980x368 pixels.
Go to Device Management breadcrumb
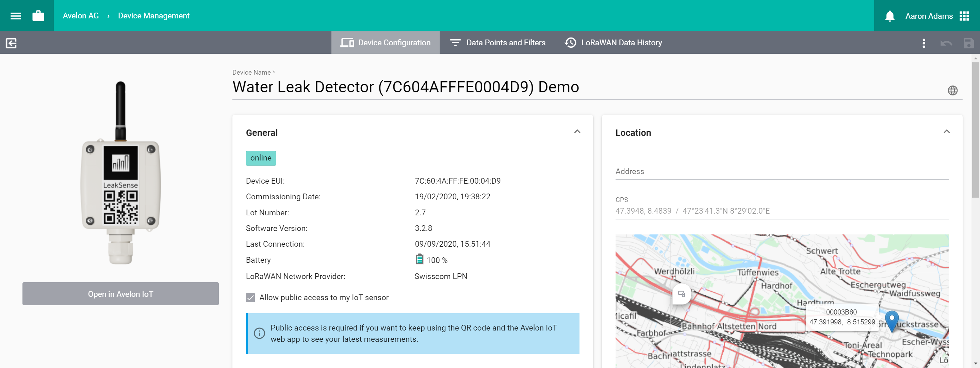pyautogui.click(x=154, y=16)
